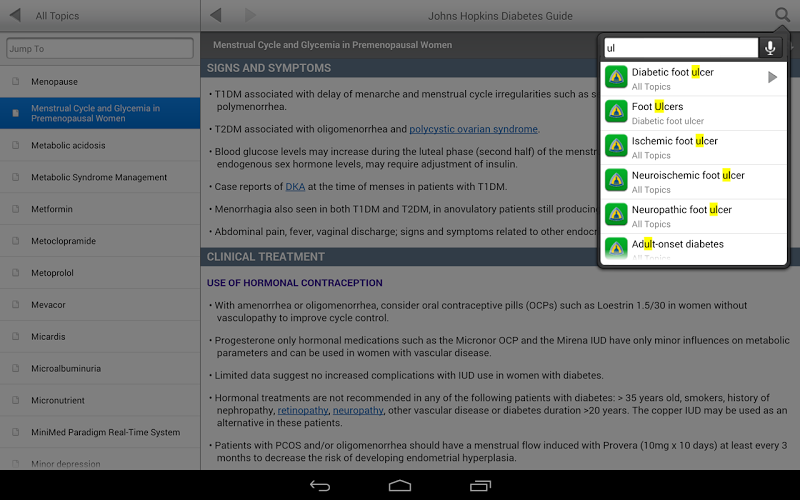Tap the document icon next to Menopause

16,81
